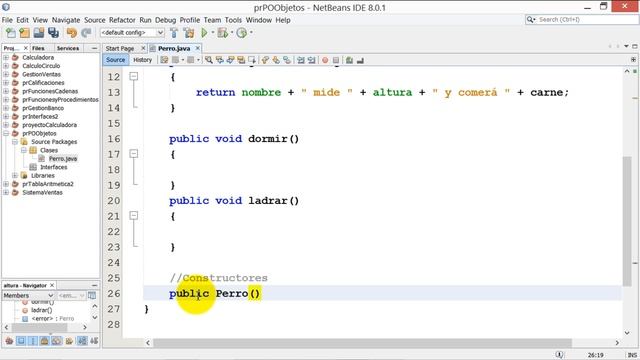Screen dimensions: 640x360
Task: Click the Toggle Highlight Search icon
Action: coord(241,60)
